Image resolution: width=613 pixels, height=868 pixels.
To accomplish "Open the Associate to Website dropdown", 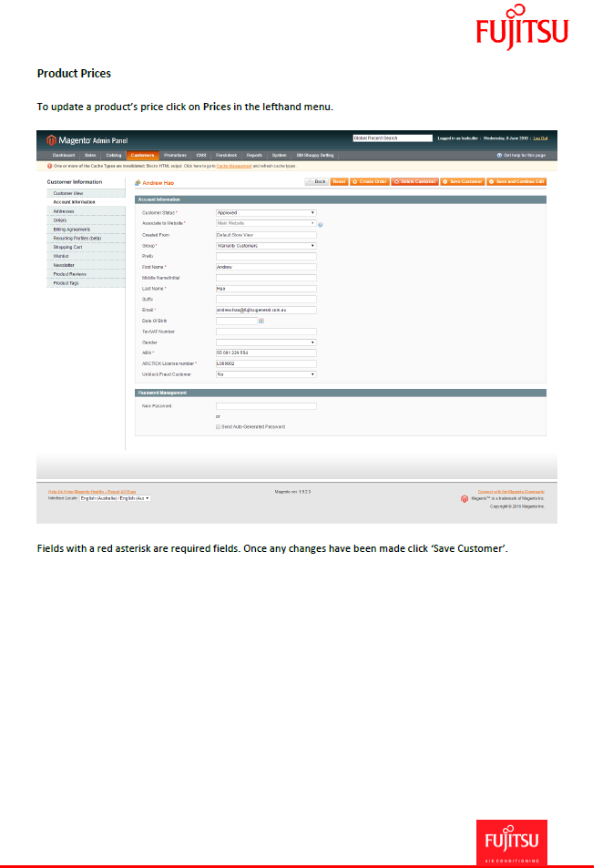I will pyautogui.click(x=266, y=223).
